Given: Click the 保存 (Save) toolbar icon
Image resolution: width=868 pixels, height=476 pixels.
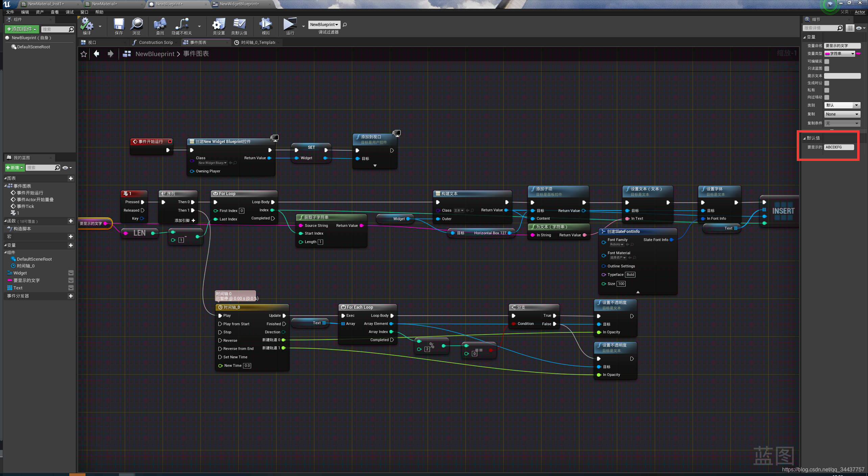Looking at the screenshot, I should coord(119,24).
